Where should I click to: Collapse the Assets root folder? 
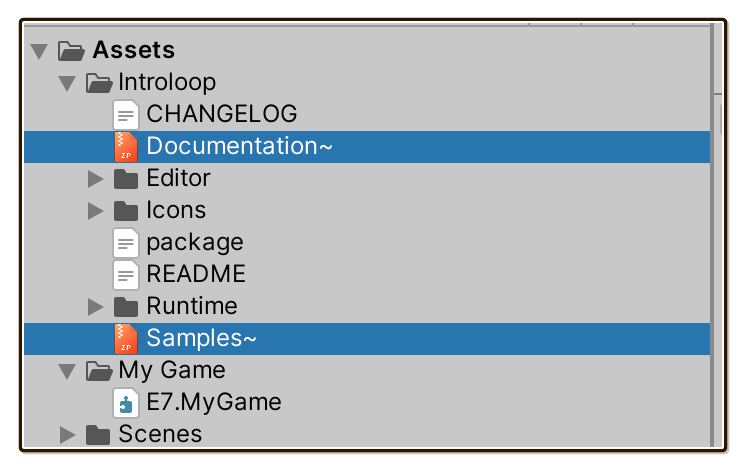point(39,51)
